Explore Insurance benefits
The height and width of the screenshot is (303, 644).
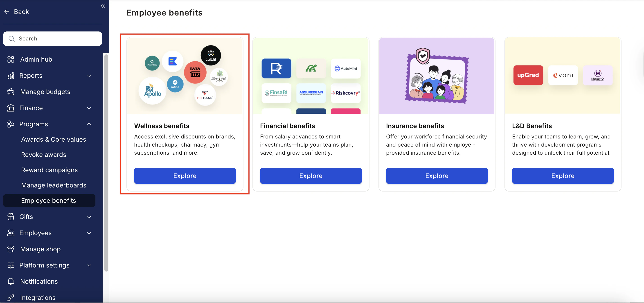click(437, 176)
